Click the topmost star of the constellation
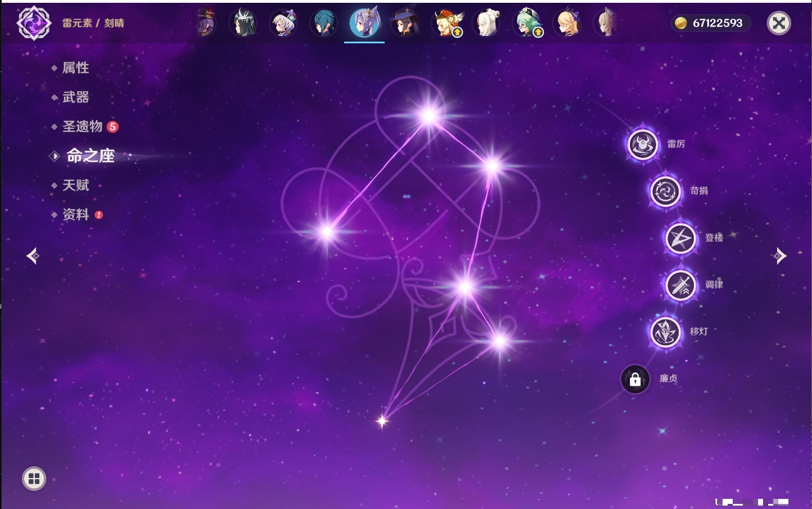Screen dimensions: 812x509 [429, 116]
